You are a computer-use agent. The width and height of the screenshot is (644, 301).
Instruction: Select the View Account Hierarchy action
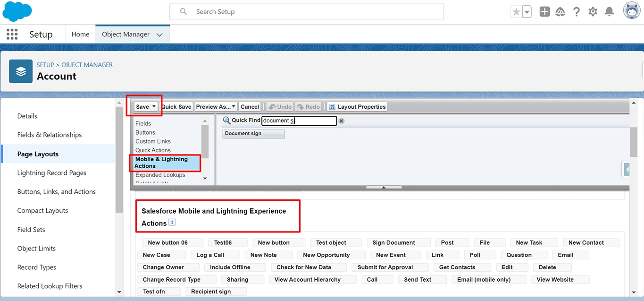tap(312, 279)
